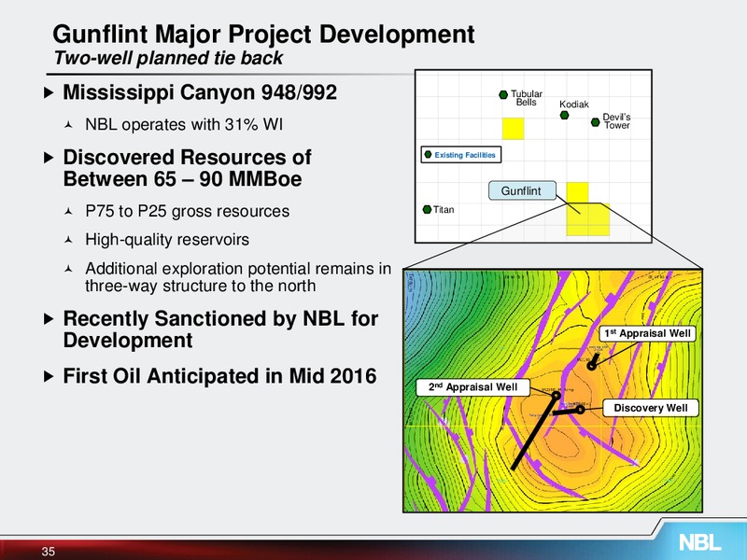Viewport: 747px width, 560px height.
Task: Click the large yellow Gunflint lease block
Action: 588,219
